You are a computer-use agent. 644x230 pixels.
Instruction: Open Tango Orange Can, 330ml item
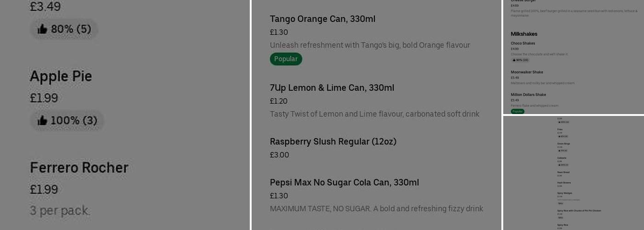coord(322,19)
